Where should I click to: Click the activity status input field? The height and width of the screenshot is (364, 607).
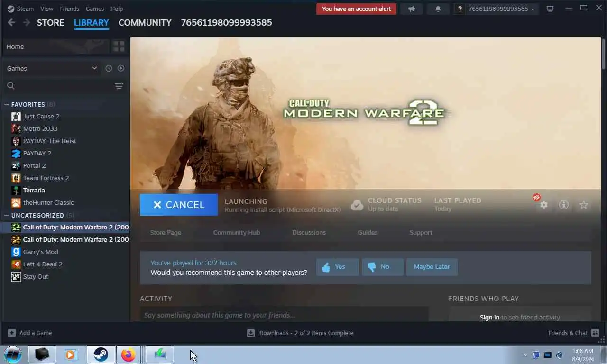[x=284, y=315]
